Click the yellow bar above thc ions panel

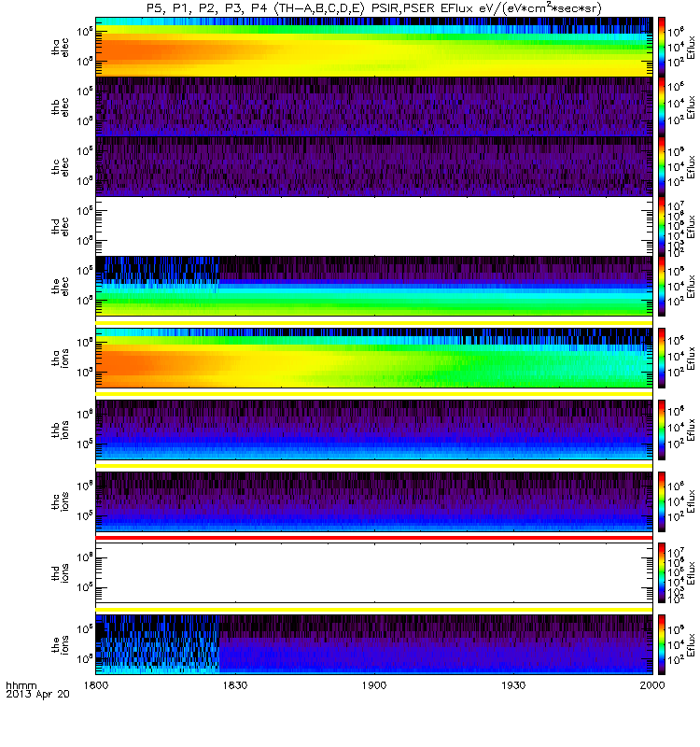[x=374, y=466]
